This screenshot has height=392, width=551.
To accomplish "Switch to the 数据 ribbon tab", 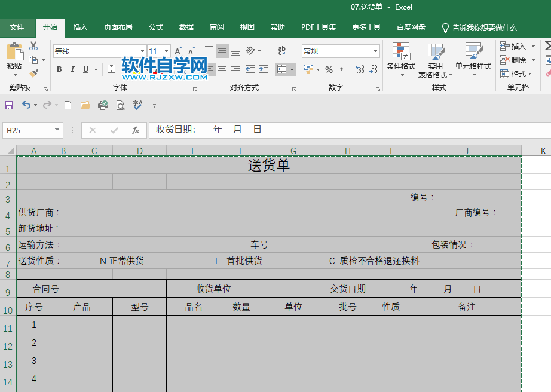I will [185, 27].
